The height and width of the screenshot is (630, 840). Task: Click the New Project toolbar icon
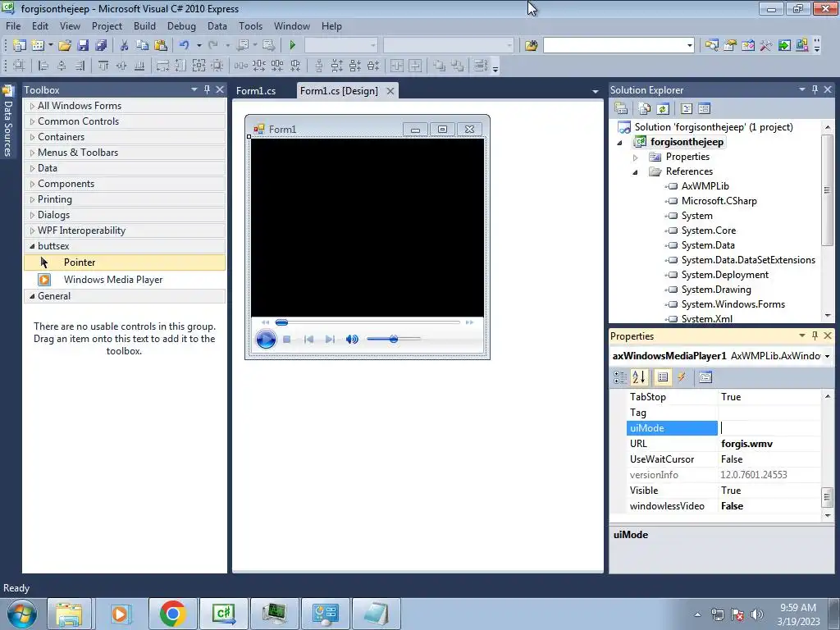tap(20, 46)
